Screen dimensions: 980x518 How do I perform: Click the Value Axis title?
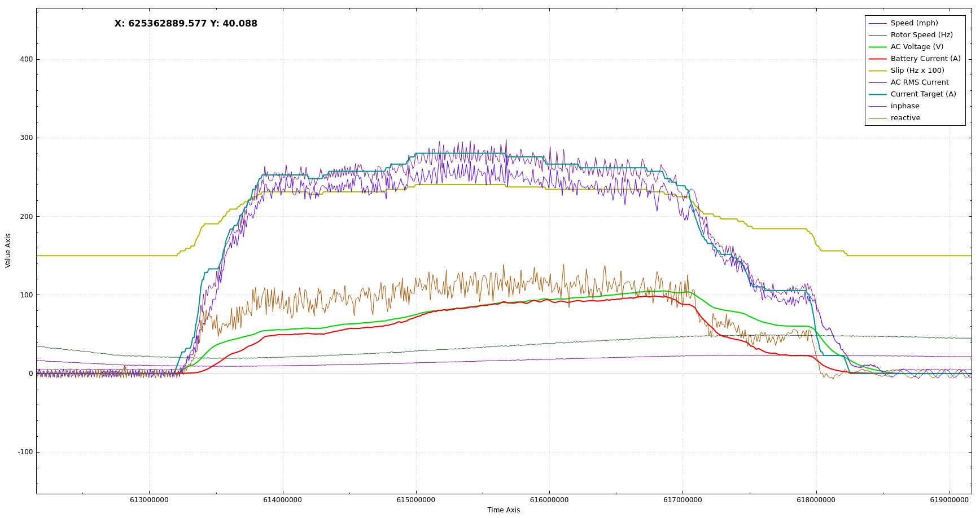pos(8,251)
